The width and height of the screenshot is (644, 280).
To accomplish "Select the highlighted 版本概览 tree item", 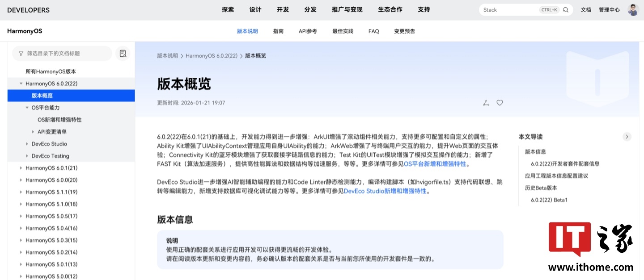I will tap(71, 96).
